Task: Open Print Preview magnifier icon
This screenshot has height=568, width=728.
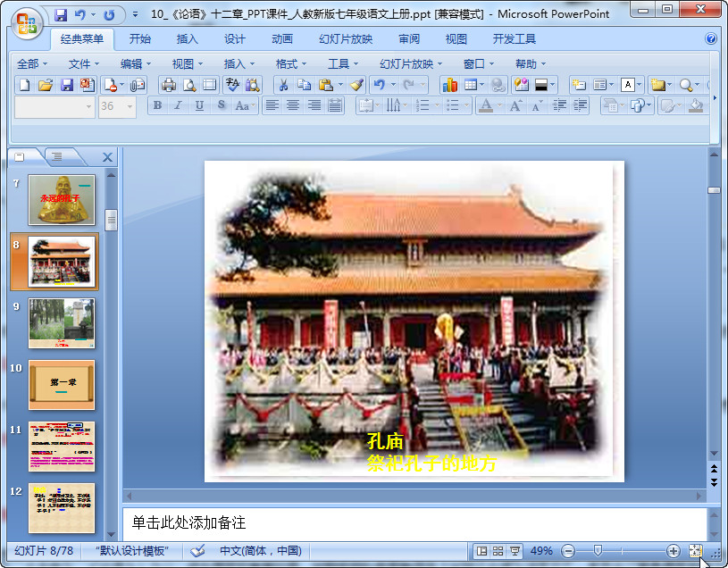Action: pyautogui.click(x=189, y=85)
